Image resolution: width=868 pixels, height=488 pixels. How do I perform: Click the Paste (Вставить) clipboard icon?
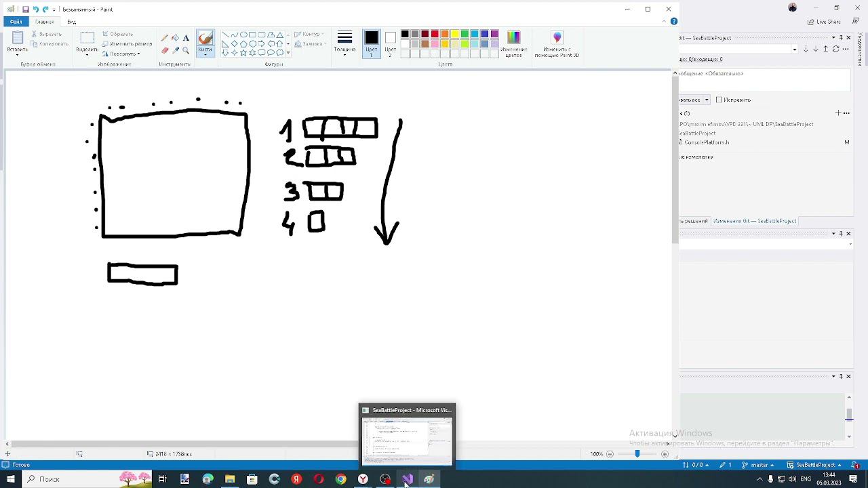18,39
